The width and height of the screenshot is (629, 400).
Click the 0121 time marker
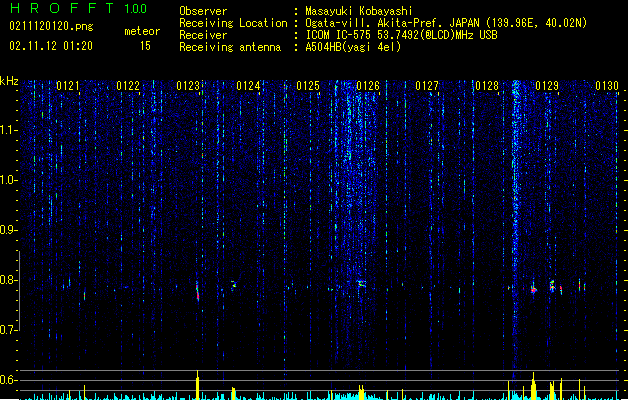tap(68, 86)
